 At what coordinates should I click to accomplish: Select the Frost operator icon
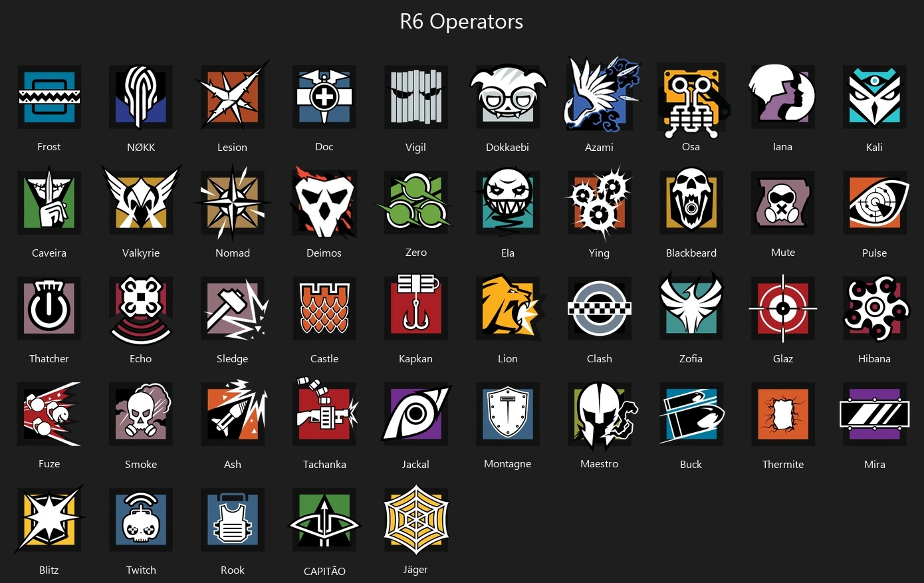click(x=49, y=97)
